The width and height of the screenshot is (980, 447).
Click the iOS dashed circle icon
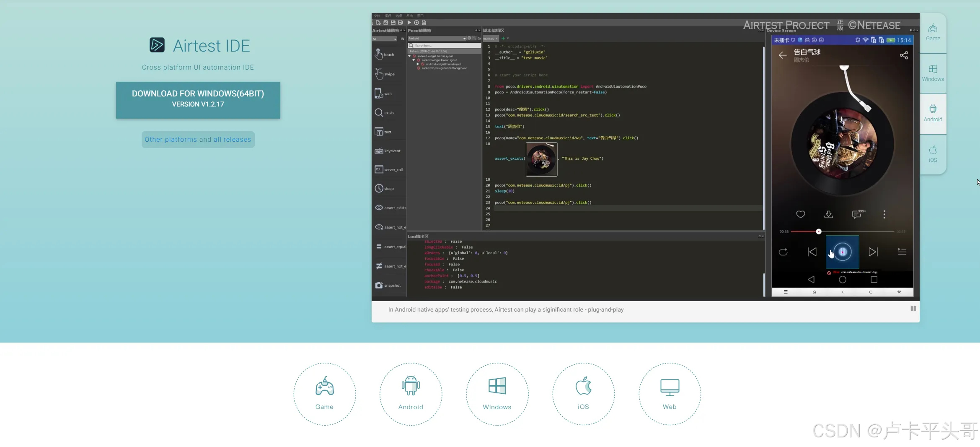[x=583, y=394]
